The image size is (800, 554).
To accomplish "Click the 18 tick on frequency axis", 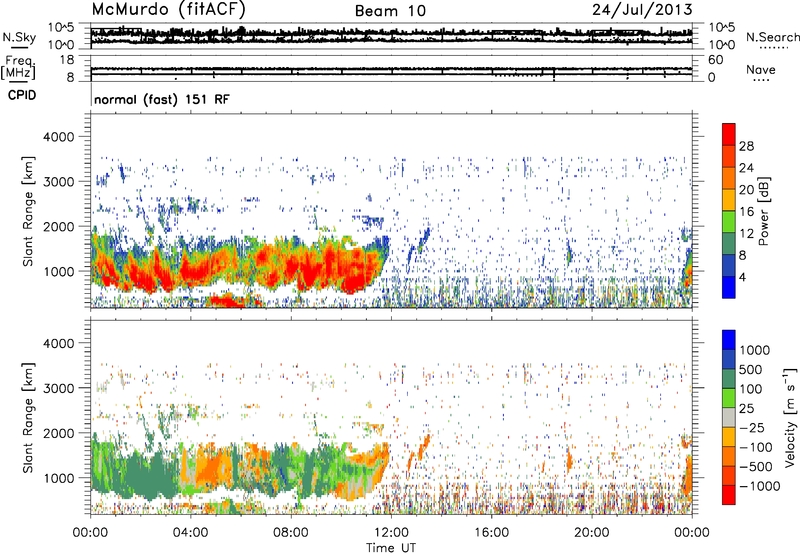I will 67,60.
